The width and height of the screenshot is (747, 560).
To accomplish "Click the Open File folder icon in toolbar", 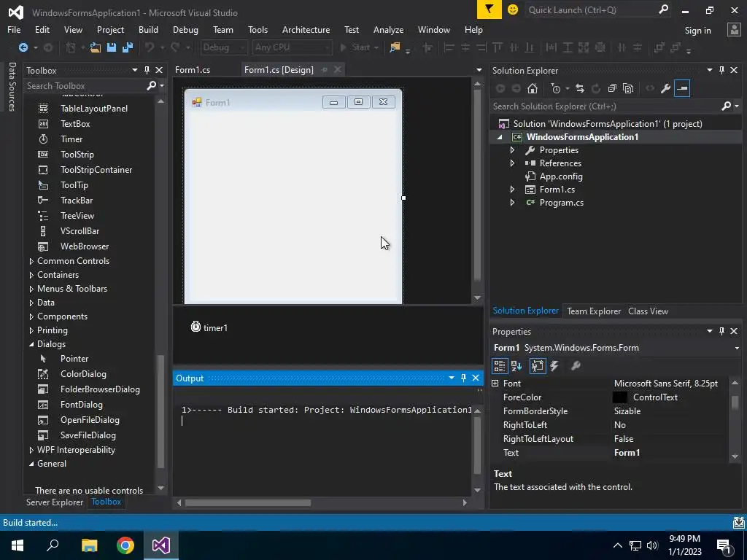I will (x=96, y=47).
